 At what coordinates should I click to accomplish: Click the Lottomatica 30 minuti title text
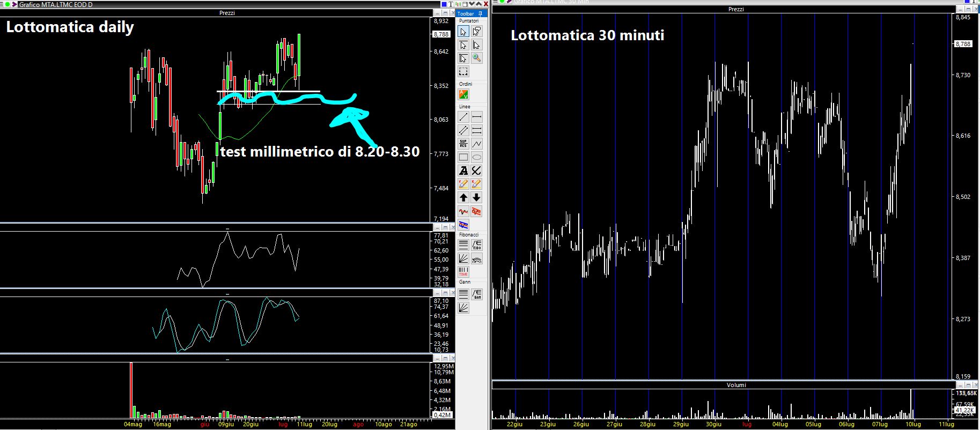point(587,35)
